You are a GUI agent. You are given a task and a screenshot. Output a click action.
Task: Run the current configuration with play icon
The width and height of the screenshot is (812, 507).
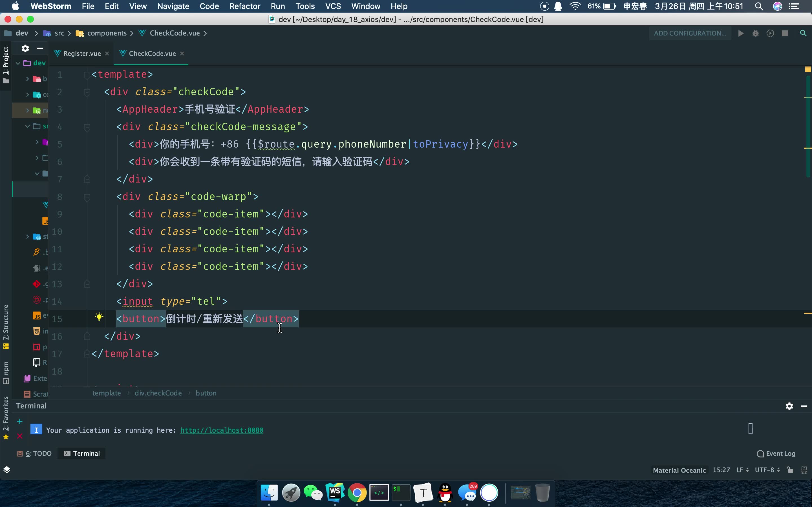point(741,33)
